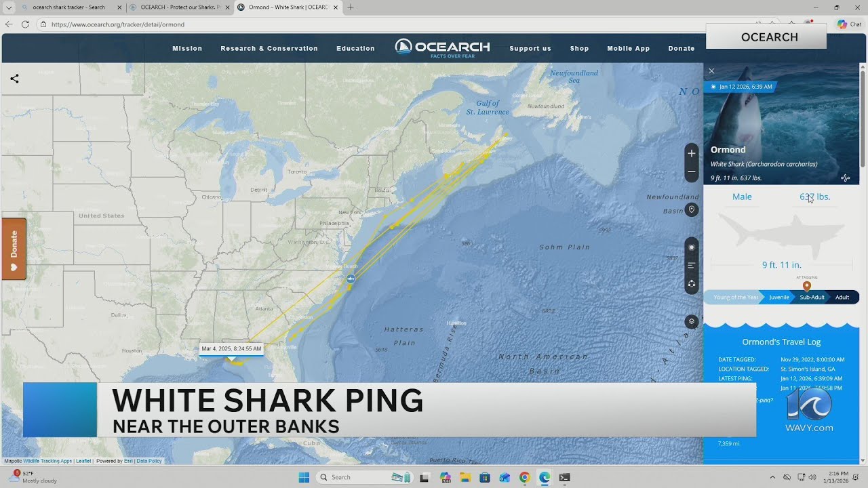Viewport: 868px width, 488px height.
Task: Open the taskbar clock and date
Action: [835, 477]
